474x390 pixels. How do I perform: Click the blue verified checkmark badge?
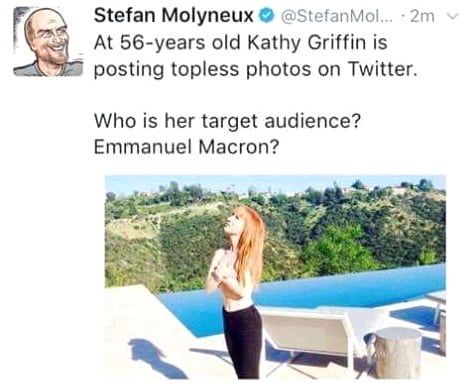(266, 16)
